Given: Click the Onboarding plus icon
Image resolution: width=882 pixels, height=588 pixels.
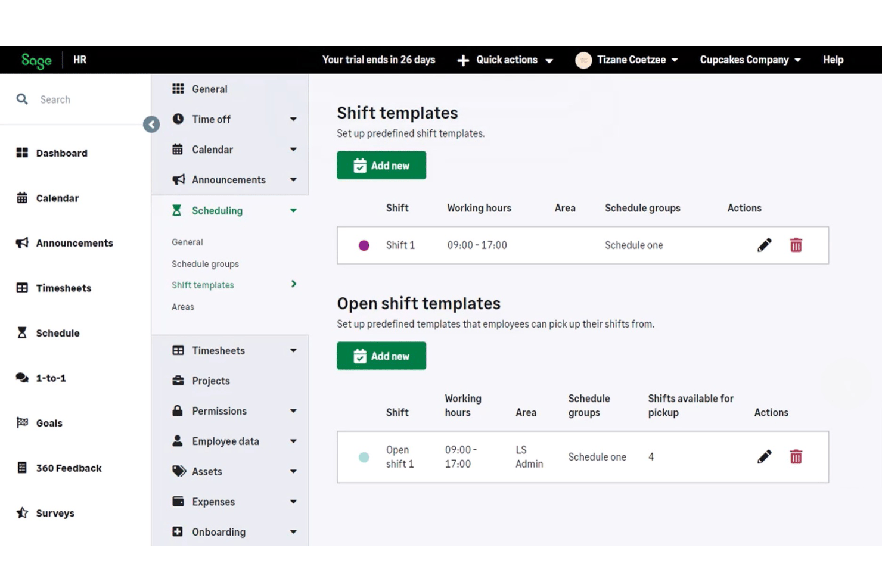Looking at the screenshot, I should click(178, 531).
